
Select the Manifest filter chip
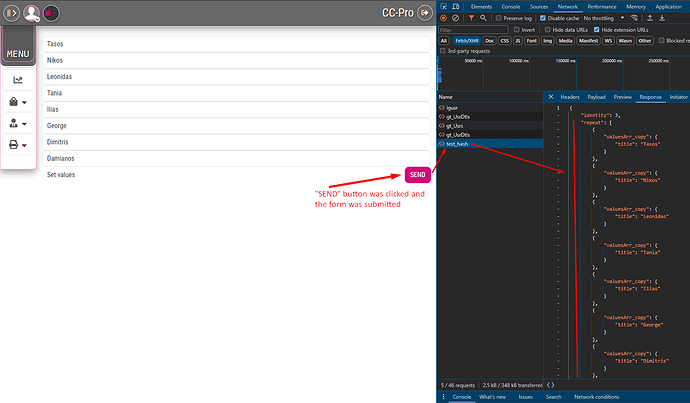tap(588, 41)
